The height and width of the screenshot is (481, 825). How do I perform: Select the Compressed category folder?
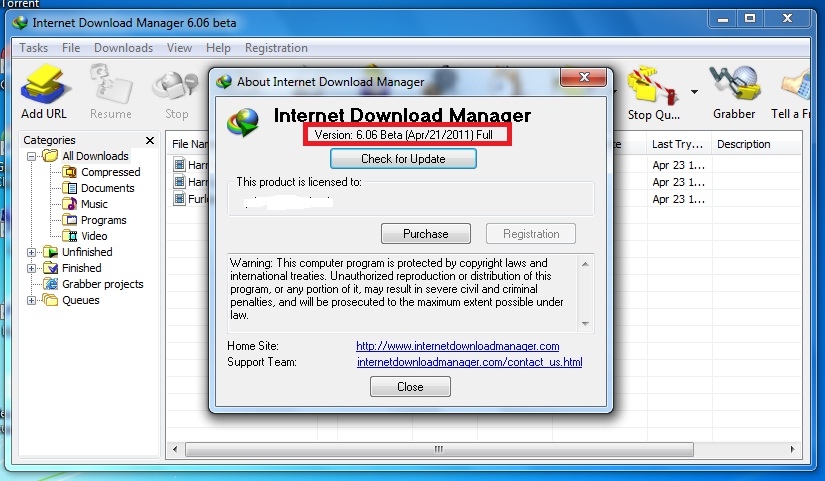[101, 172]
